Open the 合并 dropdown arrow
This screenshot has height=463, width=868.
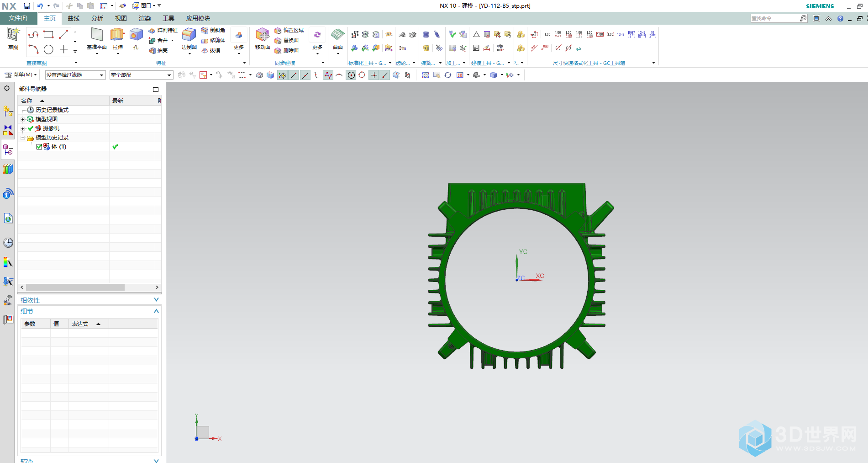pyautogui.click(x=172, y=40)
